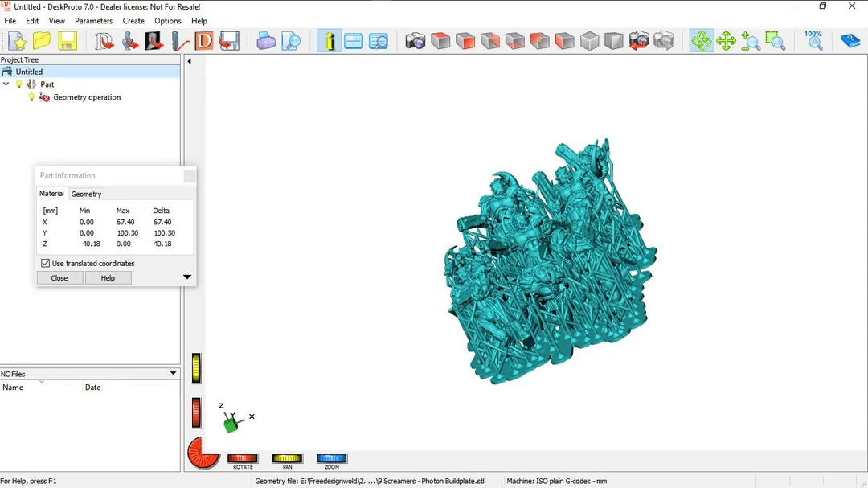Screen dimensions: 868x488
Task: Click the Close button in Part Information
Action: click(59, 278)
